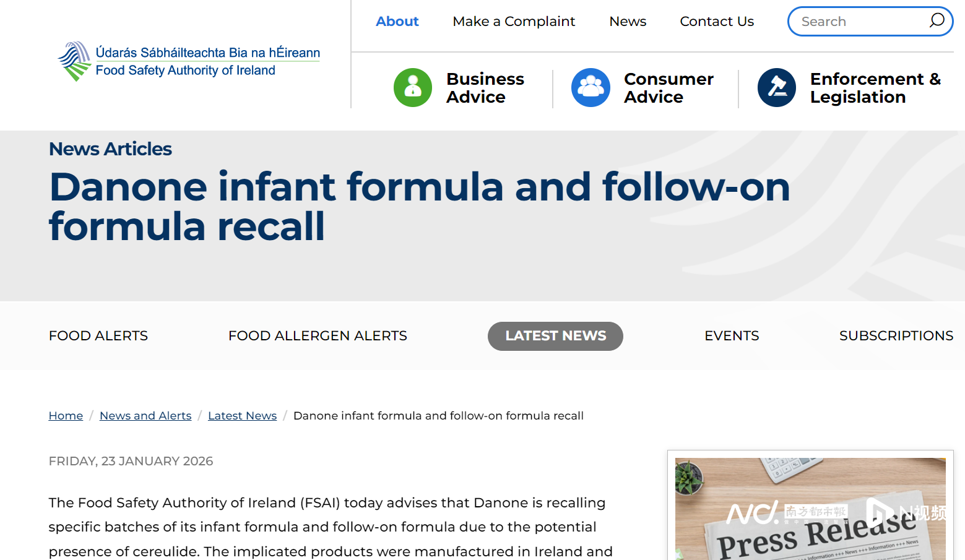This screenshot has width=965, height=560.
Task: Switch to the Food Alerts tab
Action: (98, 336)
